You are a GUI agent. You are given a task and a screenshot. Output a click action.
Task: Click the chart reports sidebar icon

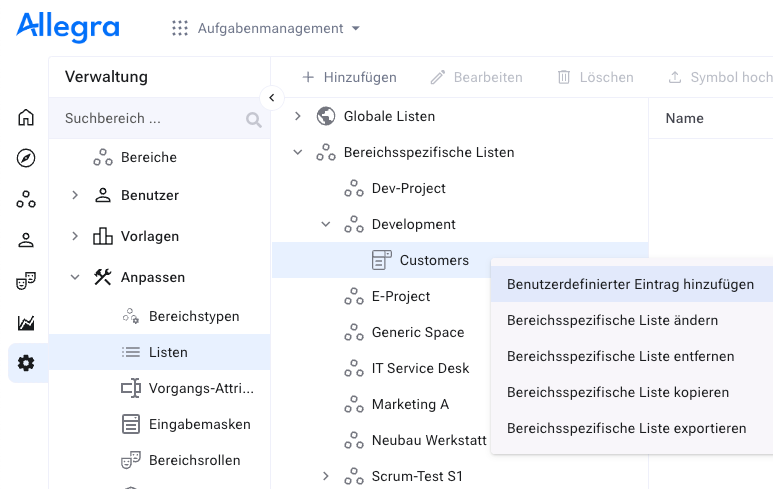tap(26, 322)
